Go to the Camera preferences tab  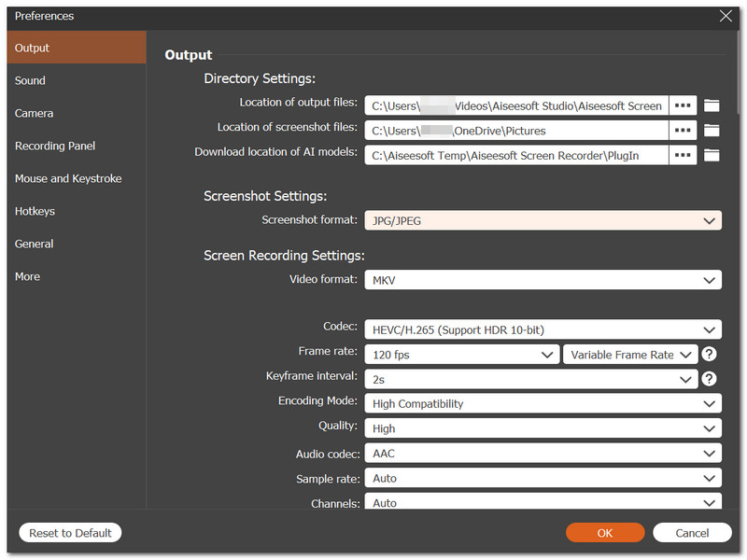click(x=77, y=113)
